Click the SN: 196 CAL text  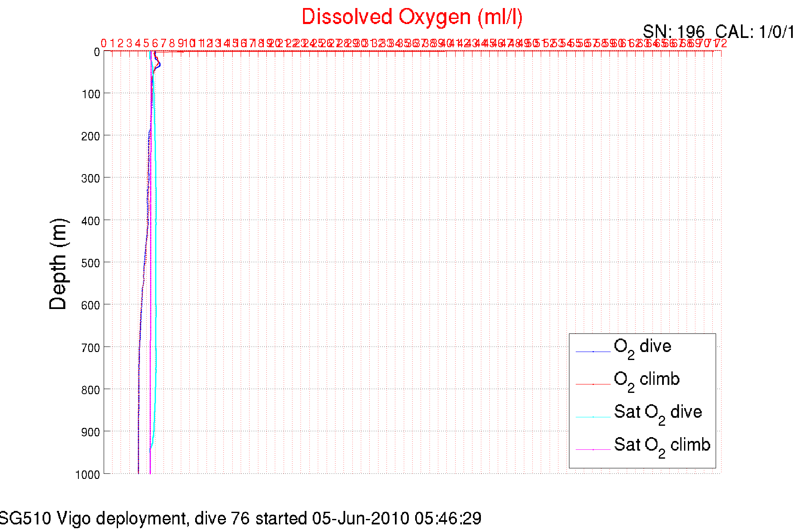tap(719, 32)
